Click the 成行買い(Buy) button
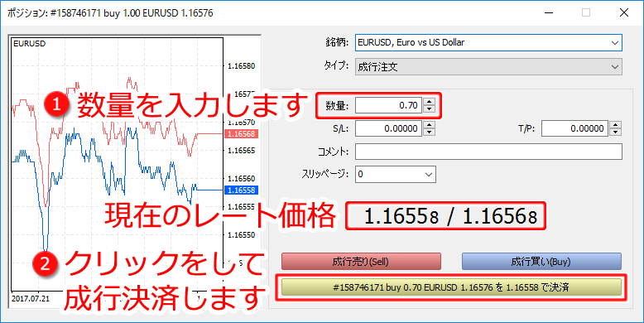Screen dimensions: 644x323 pyautogui.click(x=541, y=262)
